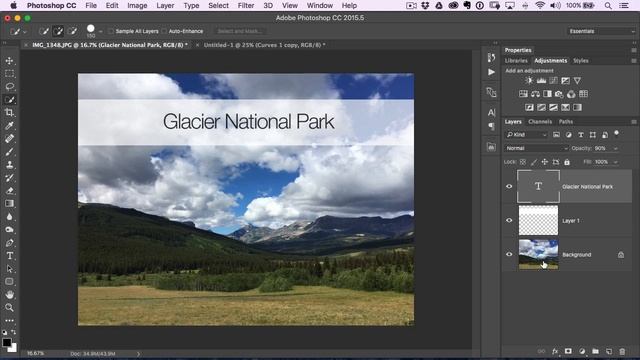Switch to the Paths tab
This screenshot has width=640, height=360.
pyautogui.click(x=566, y=122)
